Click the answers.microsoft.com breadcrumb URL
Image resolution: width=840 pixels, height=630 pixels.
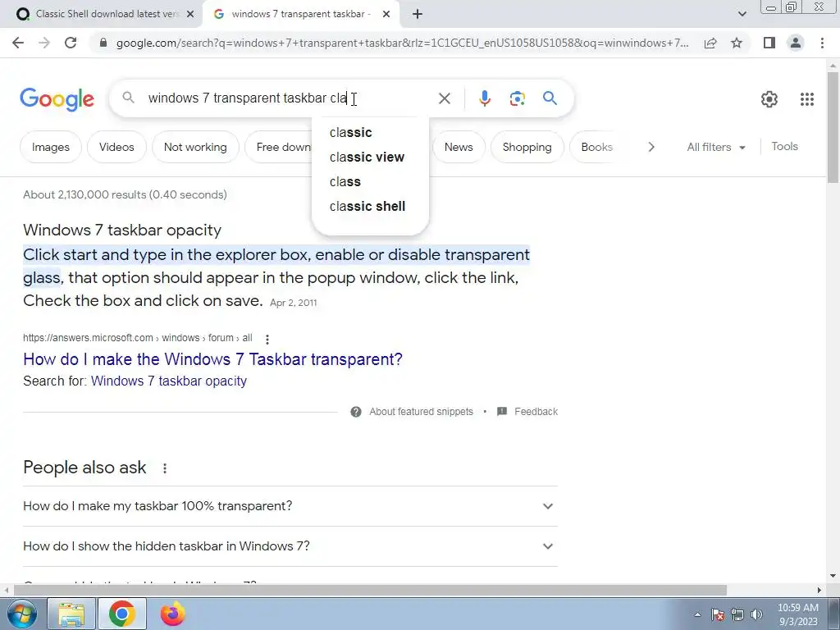pyautogui.click(x=138, y=338)
